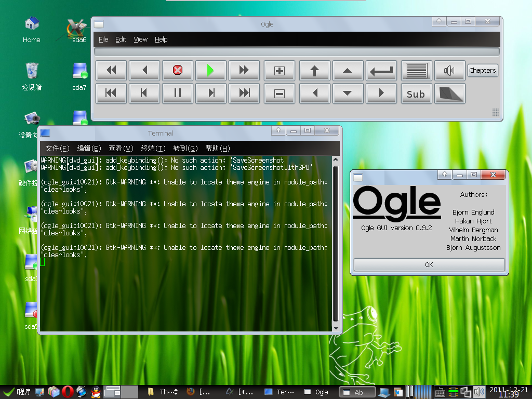Open the 程序 applications menu in taskbar
This screenshot has width=532, height=399.
click(17, 392)
